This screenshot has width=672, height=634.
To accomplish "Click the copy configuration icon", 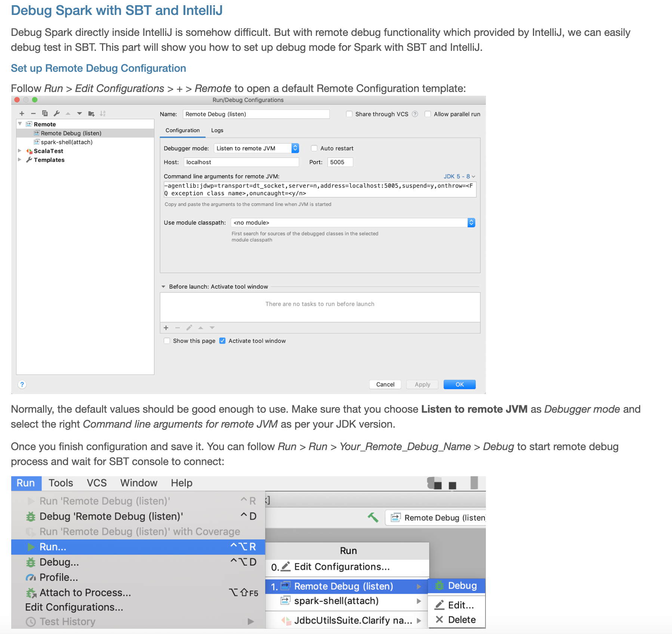I will [45, 113].
